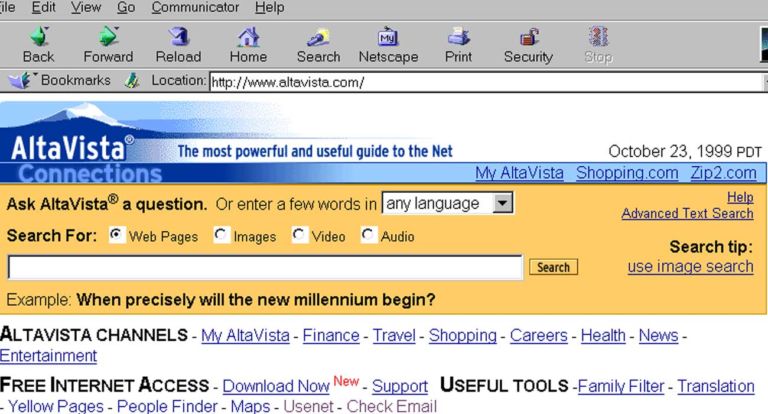The image size is (768, 414).
Task: Open the Go menu
Action: pyautogui.click(x=126, y=8)
